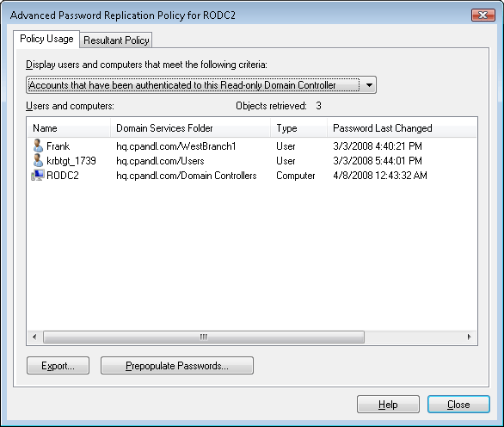Image resolution: width=504 pixels, height=427 pixels.
Task: Click the Frank user icon
Action: [x=38, y=145]
